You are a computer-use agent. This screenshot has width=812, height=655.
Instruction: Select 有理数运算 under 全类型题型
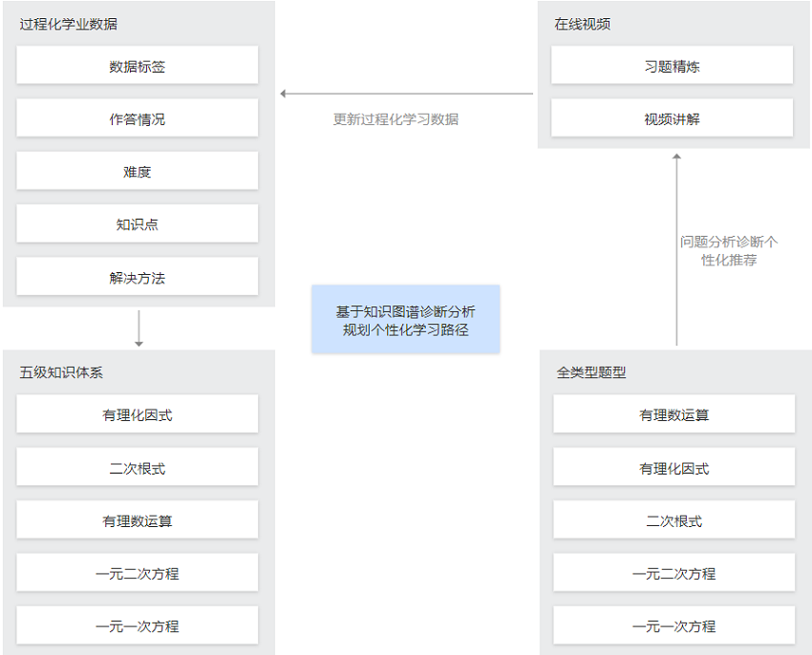673,414
